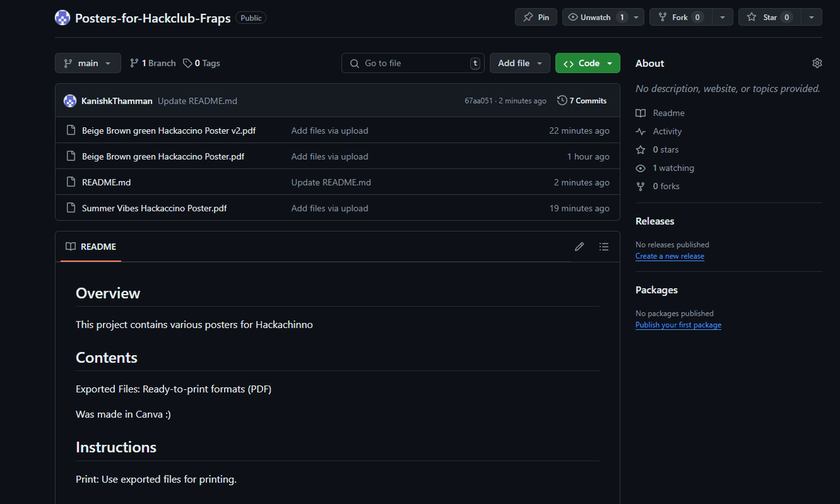Viewport: 840px width, 504px height.
Task: Edit README using the pencil icon
Action: [579, 247]
